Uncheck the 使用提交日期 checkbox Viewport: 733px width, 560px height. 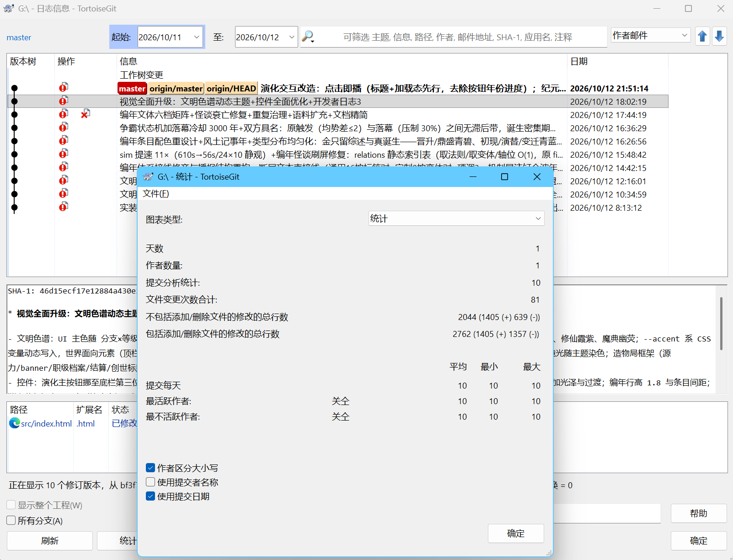point(150,496)
